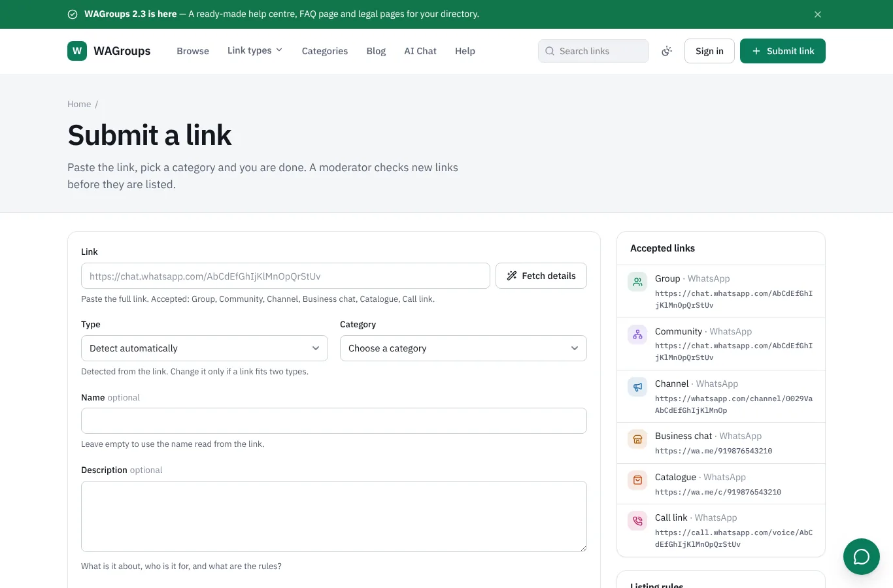Toggle the dark mode theme icon
Screen dimensions: 893x588
click(667, 51)
